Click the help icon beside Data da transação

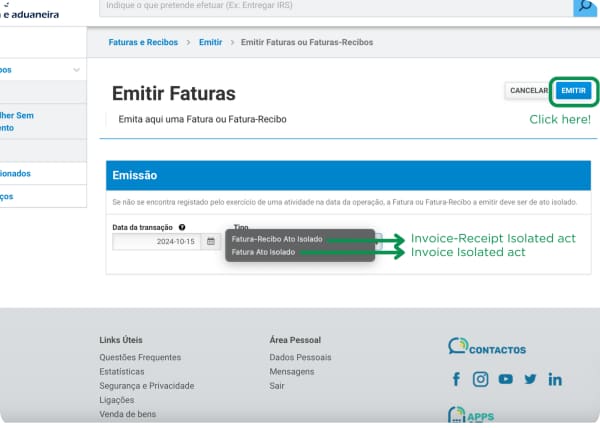[182, 227]
